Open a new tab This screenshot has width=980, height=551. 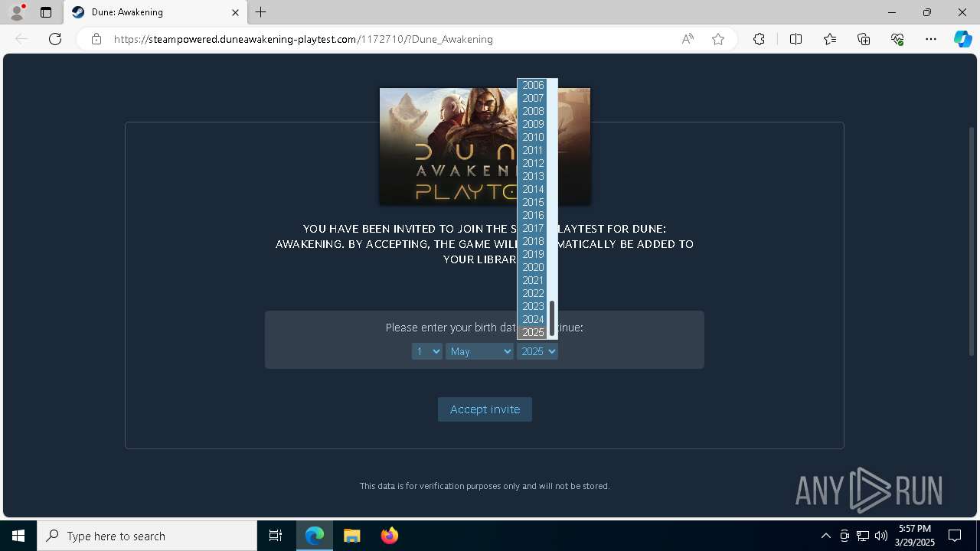tap(261, 12)
